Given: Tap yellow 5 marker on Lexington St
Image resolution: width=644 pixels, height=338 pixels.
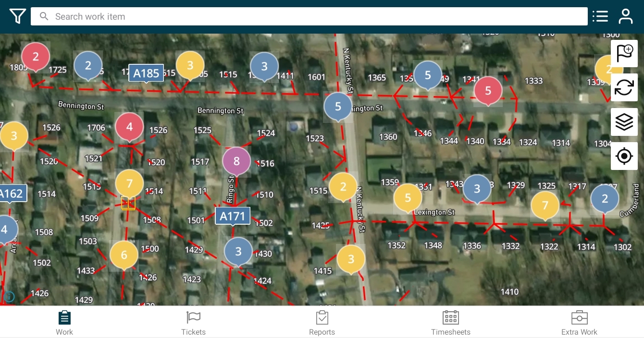Looking at the screenshot, I should point(408,199).
